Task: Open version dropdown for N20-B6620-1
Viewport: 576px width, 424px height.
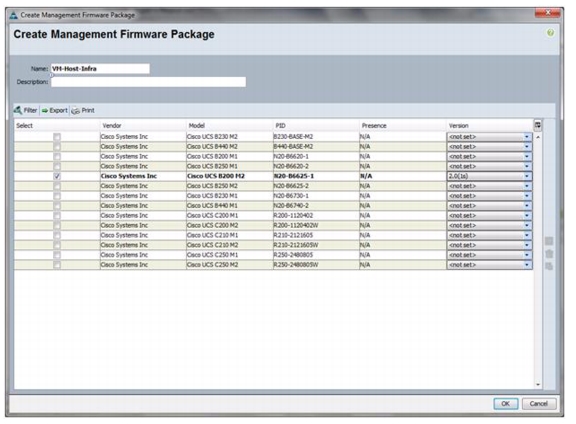Action: (x=489, y=157)
